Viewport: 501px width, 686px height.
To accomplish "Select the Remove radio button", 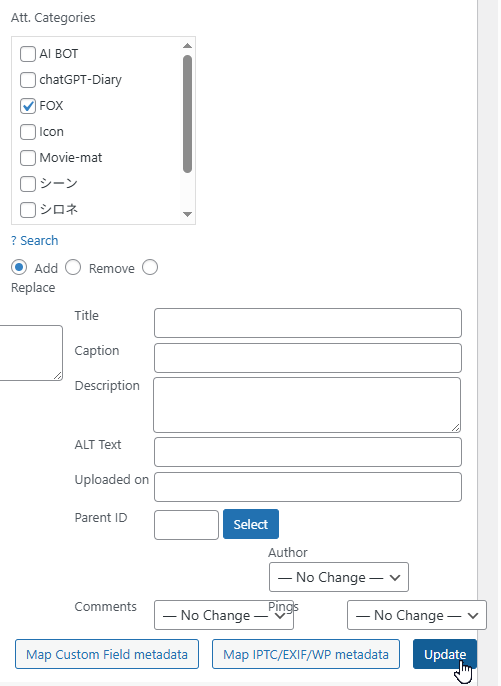I will click(73, 267).
